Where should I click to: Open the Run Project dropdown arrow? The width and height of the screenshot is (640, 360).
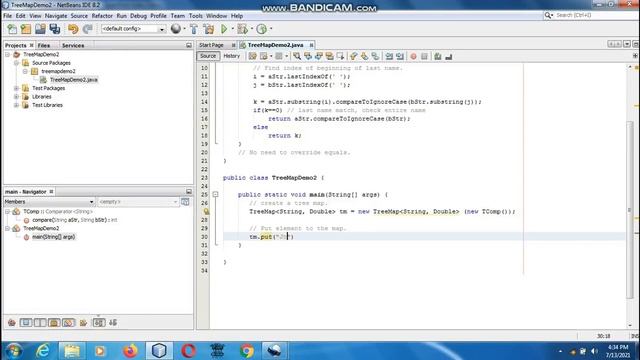233,29
